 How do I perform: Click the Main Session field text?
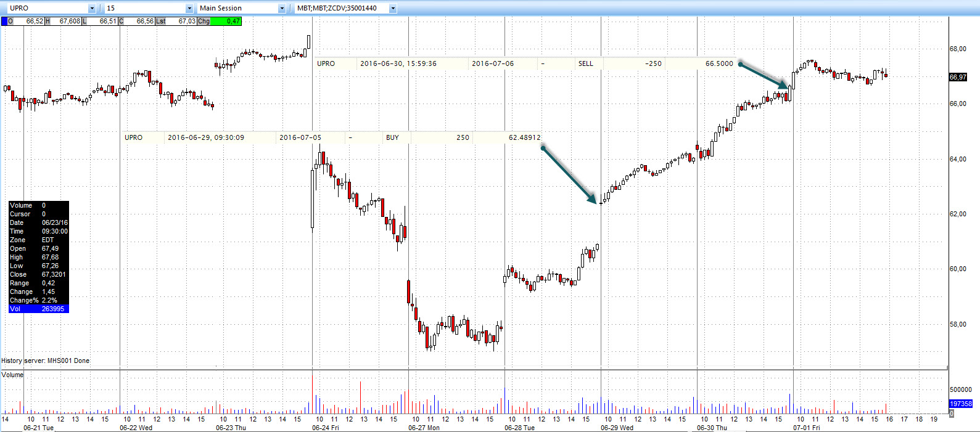[x=221, y=8]
